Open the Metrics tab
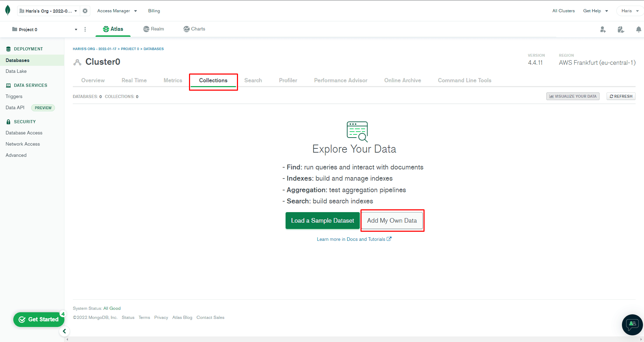The image size is (644, 342). click(x=173, y=81)
